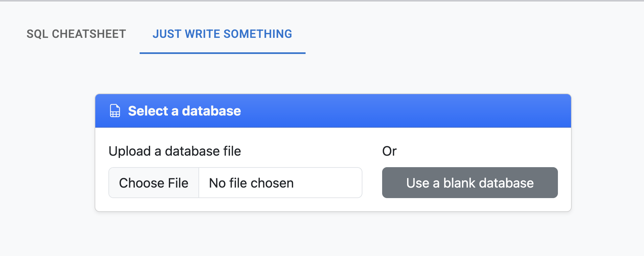
Task: Click the database file icon in header
Action: [x=115, y=111]
